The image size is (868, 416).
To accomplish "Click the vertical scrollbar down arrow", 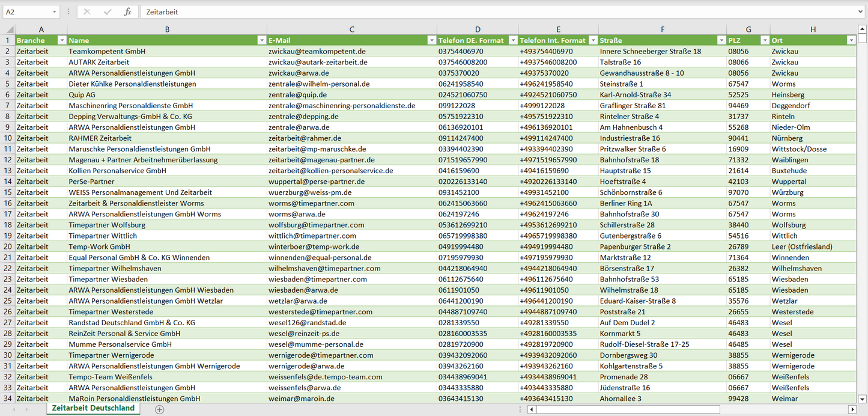I will click(x=863, y=398).
